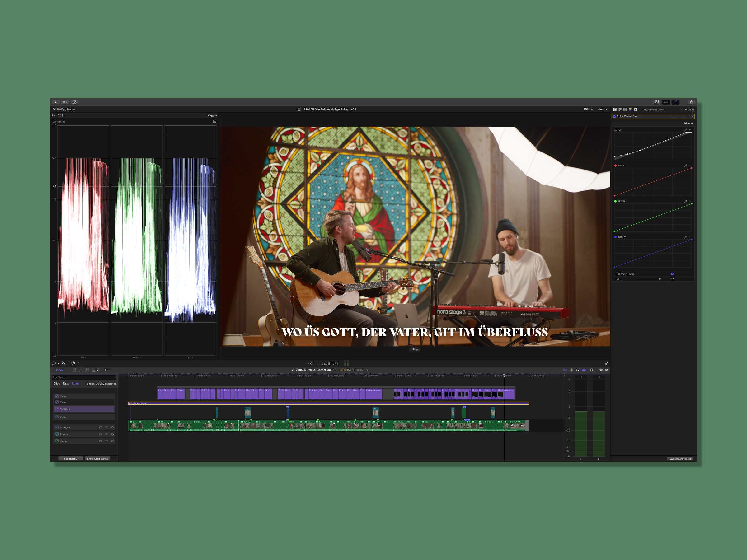Viewport: 747px width, 560px height.
Task: Click the solo headphones icon
Action: tap(577, 370)
